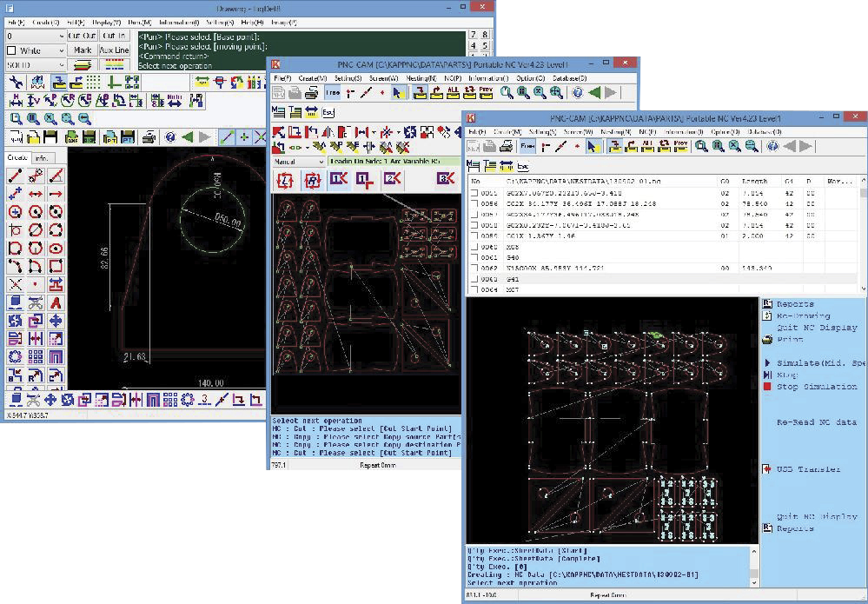Click the Esc icon in the middle PNC-CAM window
The height and width of the screenshot is (604, 868).
pyautogui.click(x=329, y=112)
